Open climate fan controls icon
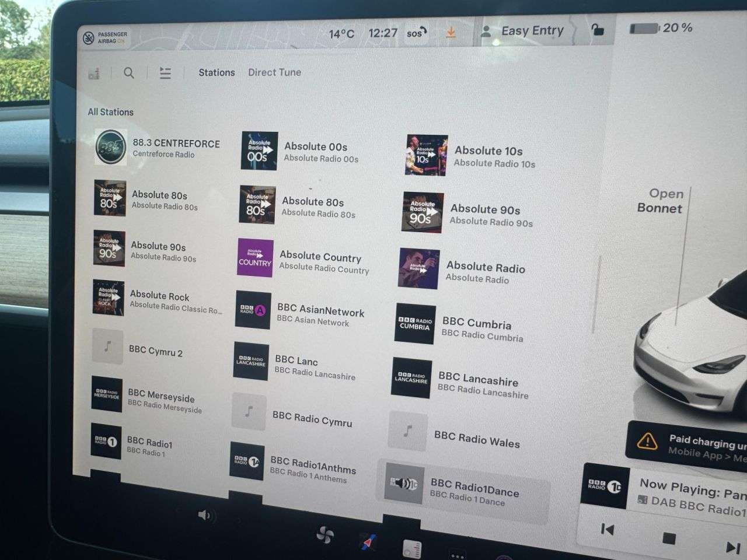The width and height of the screenshot is (747, 560). click(x=324, y=534)
